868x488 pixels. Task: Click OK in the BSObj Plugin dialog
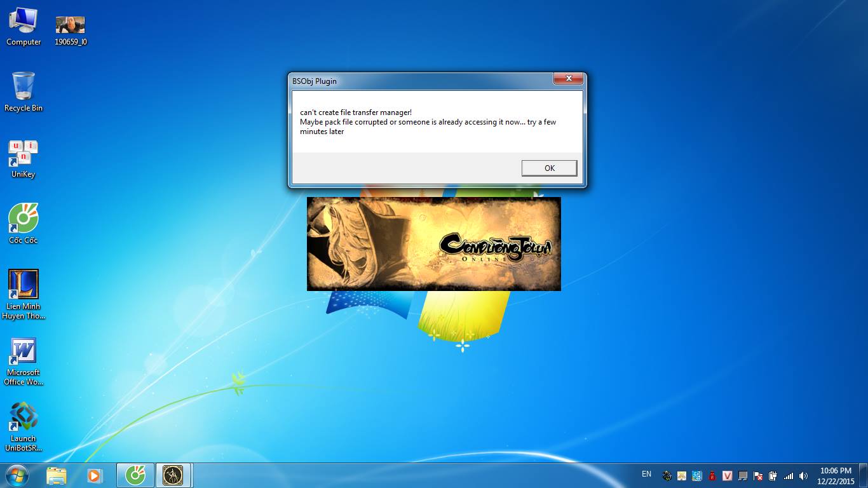549,168
